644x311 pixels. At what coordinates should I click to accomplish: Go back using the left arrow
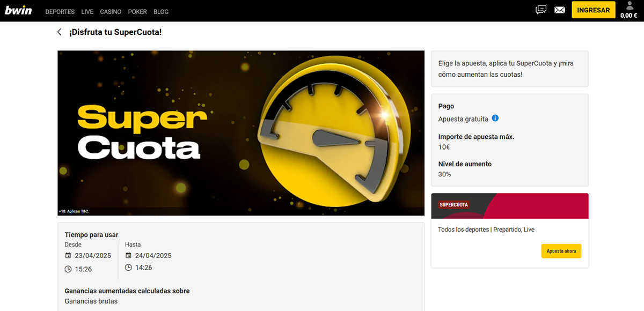[60, 32]
